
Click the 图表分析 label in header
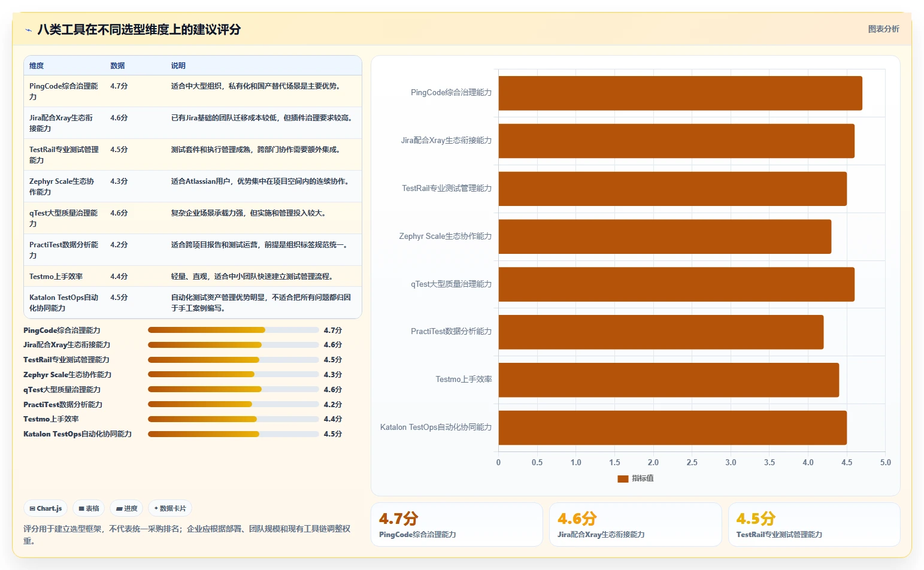(883, 29)
